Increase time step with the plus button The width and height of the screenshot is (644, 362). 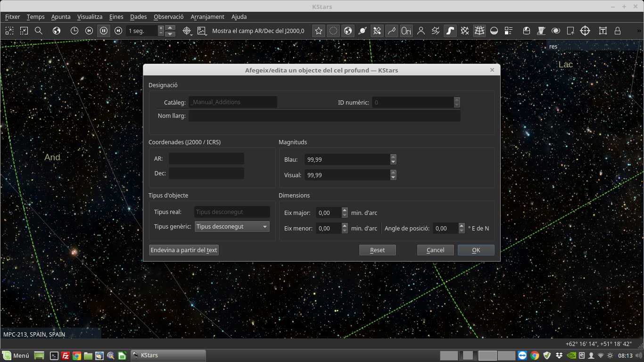point(161,28)
